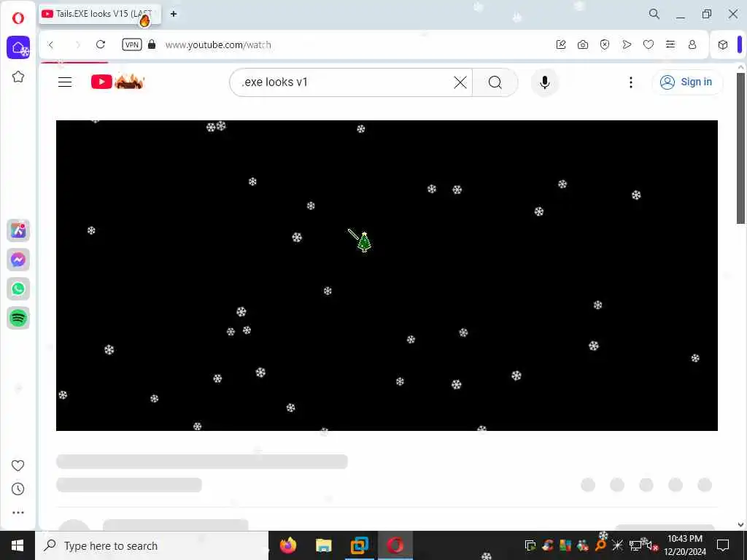This screenshot has width=747, height=560.
Task: Open the clock showing 10:43 PM
Action: pos(685,545)
